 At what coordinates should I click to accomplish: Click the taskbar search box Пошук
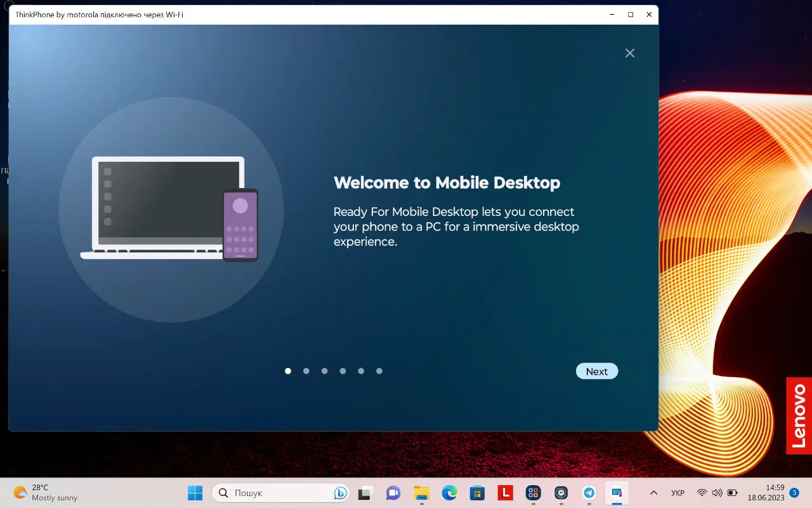(280, 493)
